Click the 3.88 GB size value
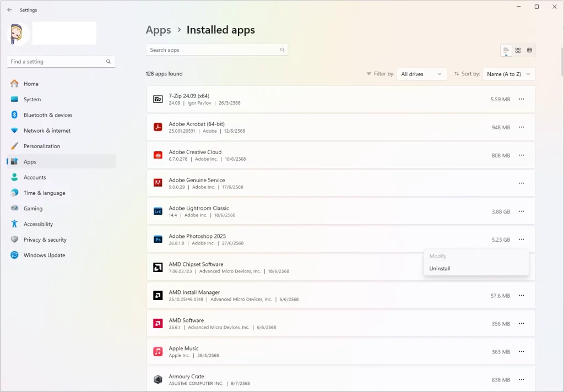The width and height of the screenshot is (564, 392). (x=501, y=211)
